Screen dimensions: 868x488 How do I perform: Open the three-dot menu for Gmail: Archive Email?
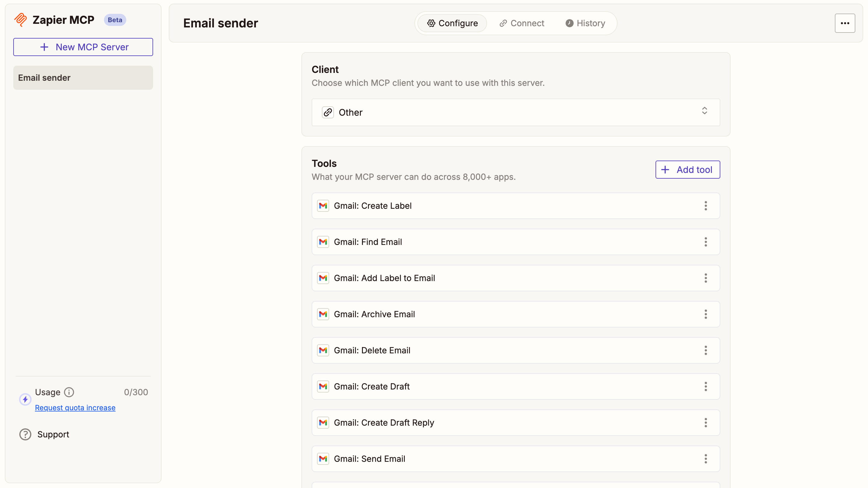click(706, 314)
